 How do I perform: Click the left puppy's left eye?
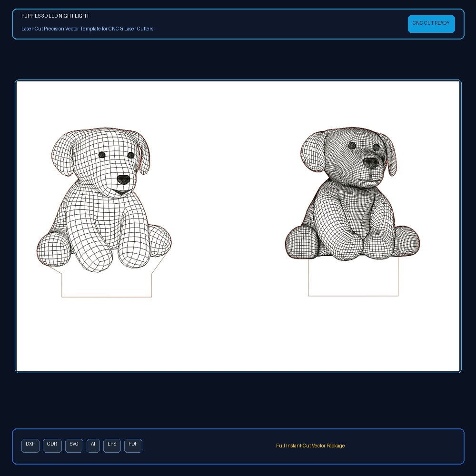click(x=102, y=155)
